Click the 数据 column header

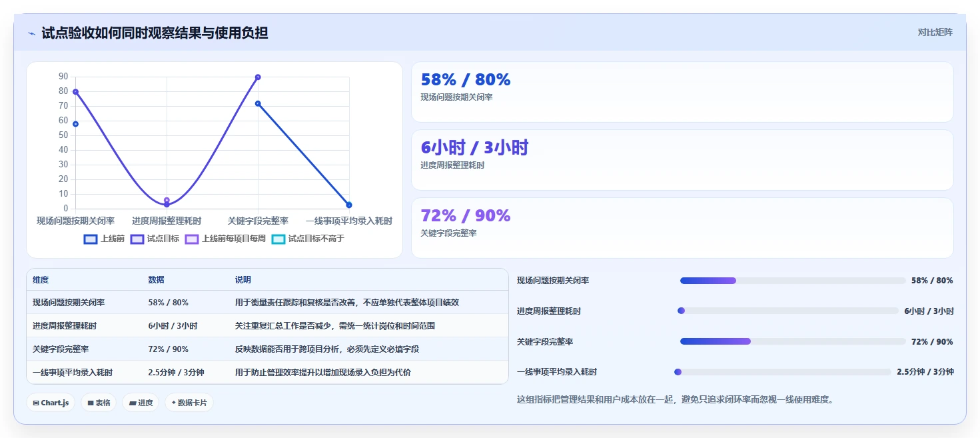point(156,280)
